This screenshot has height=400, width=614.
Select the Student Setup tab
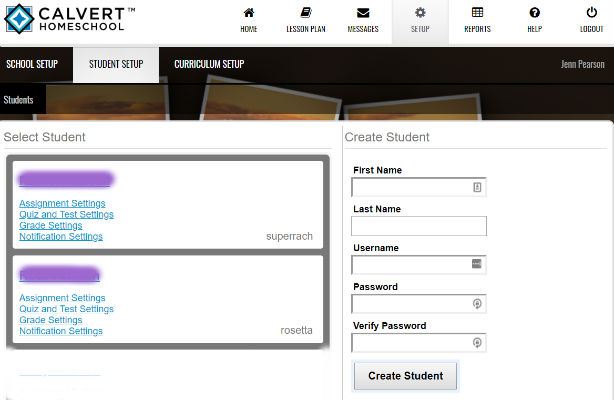[116, 65]
